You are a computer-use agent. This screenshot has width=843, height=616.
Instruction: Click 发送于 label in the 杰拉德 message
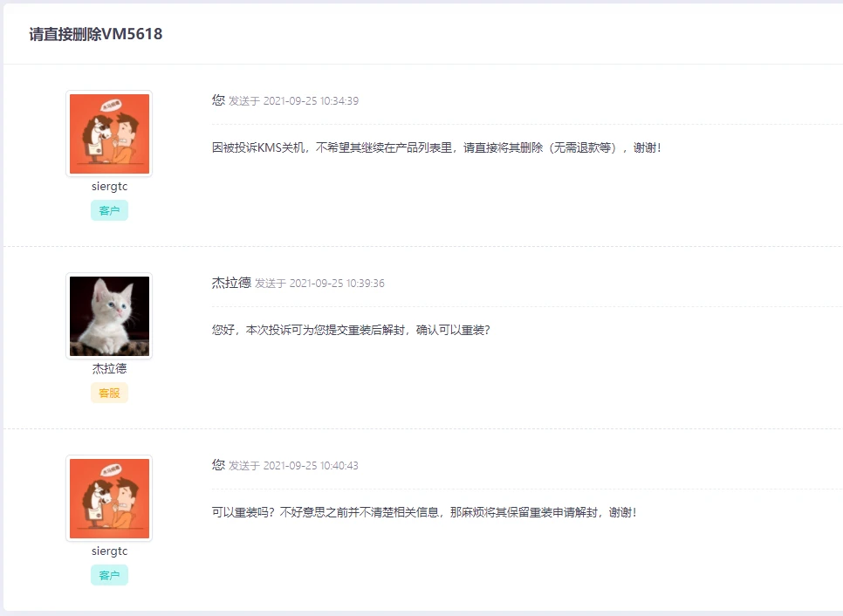click(x=271, y=284)
